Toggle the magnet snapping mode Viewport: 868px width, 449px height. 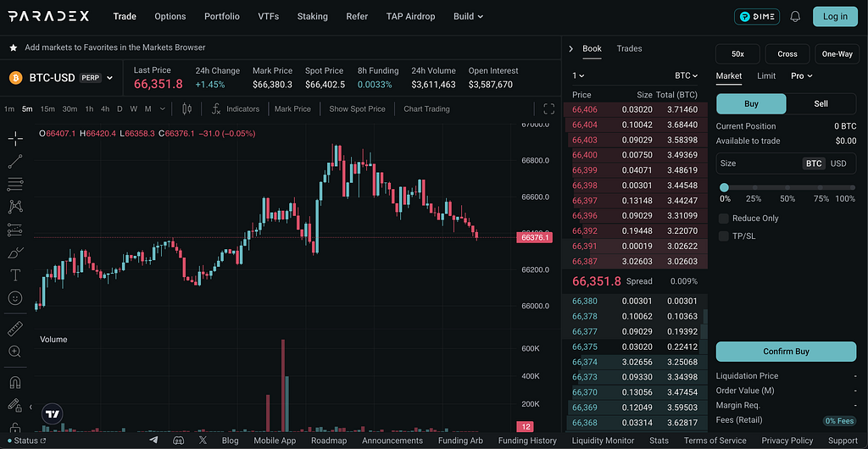click(x=15, y=383)
